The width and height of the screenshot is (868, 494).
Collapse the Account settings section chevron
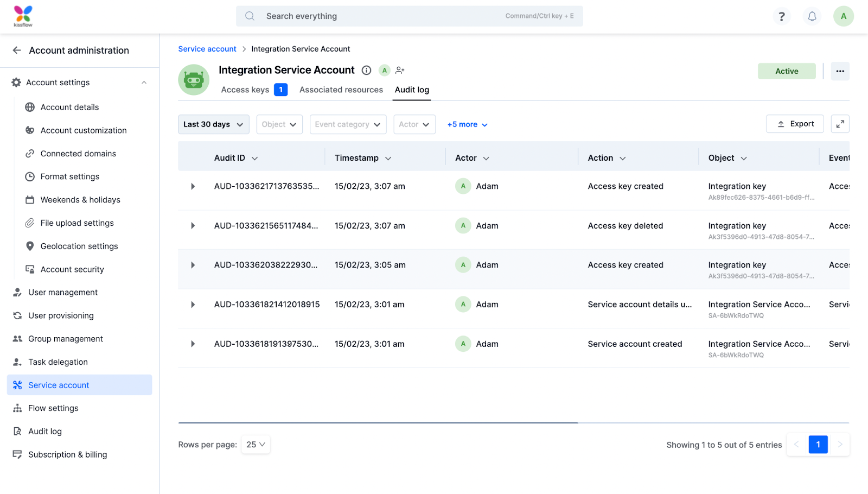(144, 83)
